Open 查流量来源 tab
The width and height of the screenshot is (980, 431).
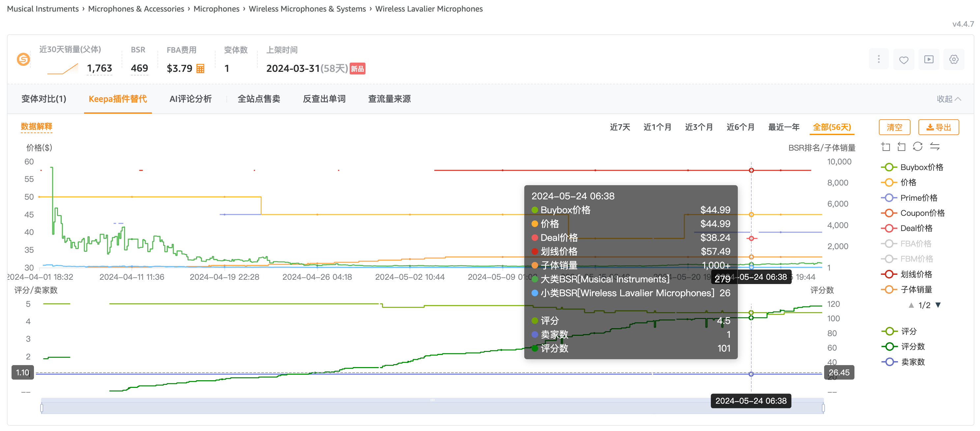click(389, 99)
